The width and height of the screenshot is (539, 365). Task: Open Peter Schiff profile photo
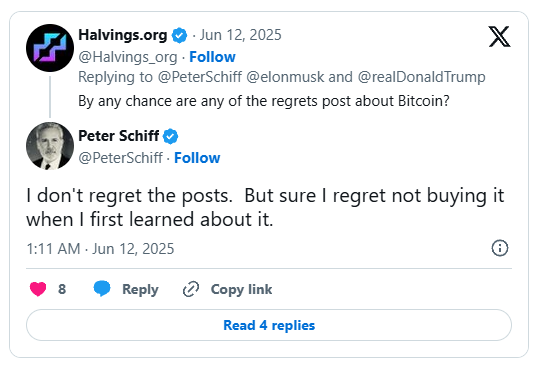(50, 146)
